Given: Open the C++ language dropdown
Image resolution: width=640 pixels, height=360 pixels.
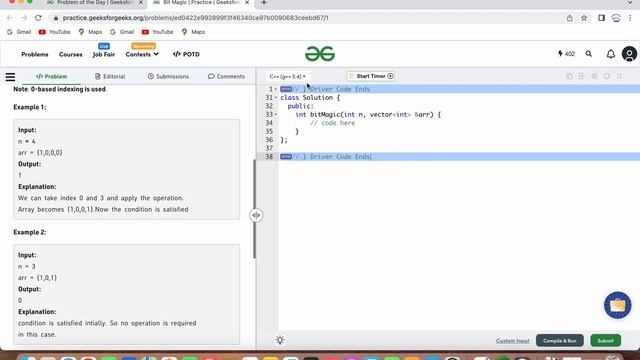Looking at the screenshot, I should [x=287, y=76].
